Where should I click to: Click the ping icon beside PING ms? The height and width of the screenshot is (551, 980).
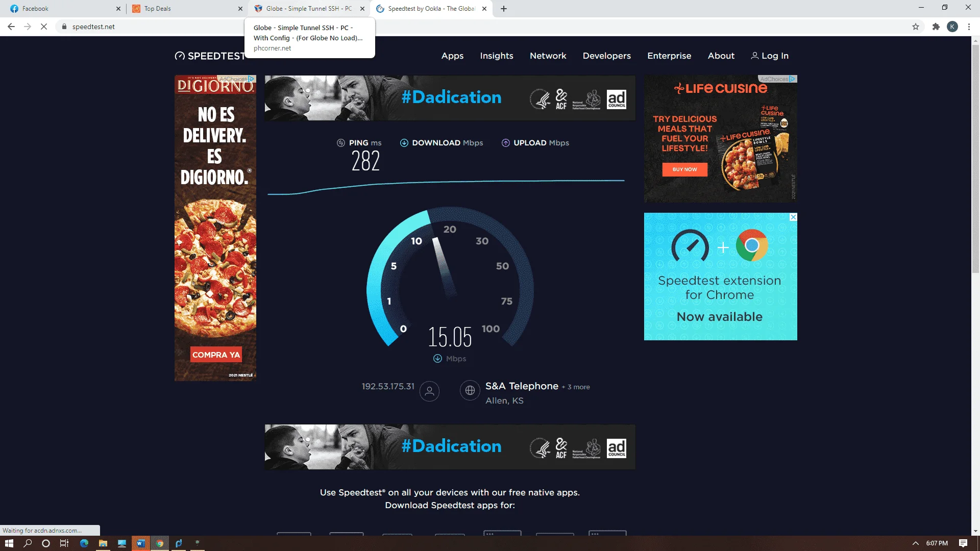click(x=341, y=143)
